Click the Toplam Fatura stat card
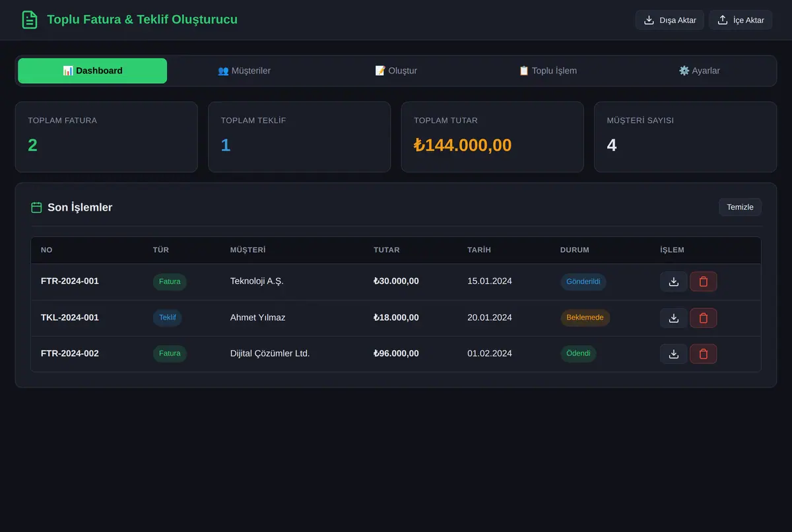 [x=106, y=137]
